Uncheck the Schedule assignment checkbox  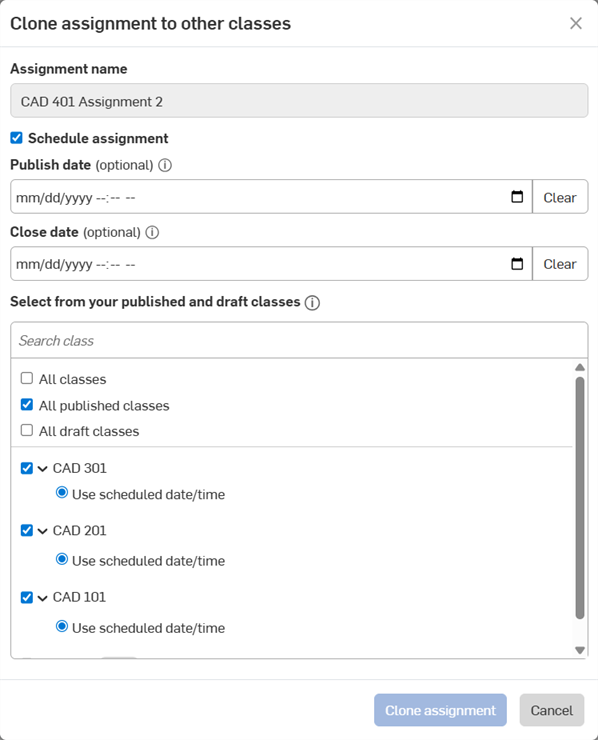tap(17, 138)
